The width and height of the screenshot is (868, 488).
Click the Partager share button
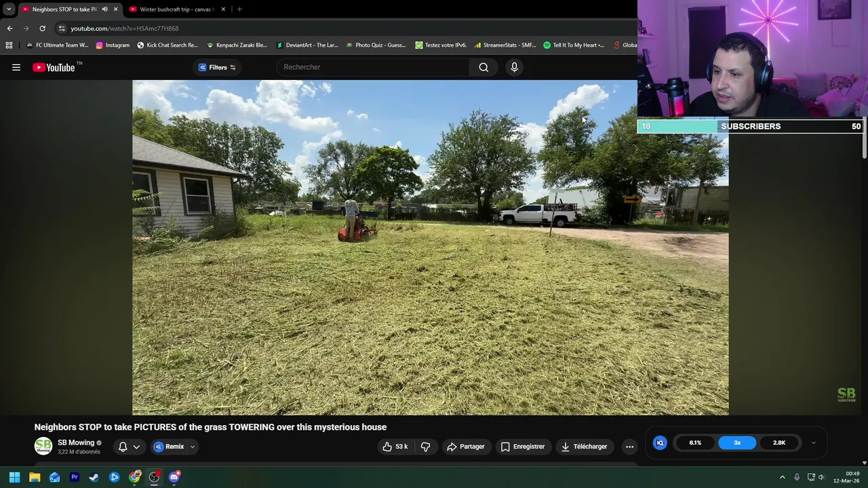(466, 447)
